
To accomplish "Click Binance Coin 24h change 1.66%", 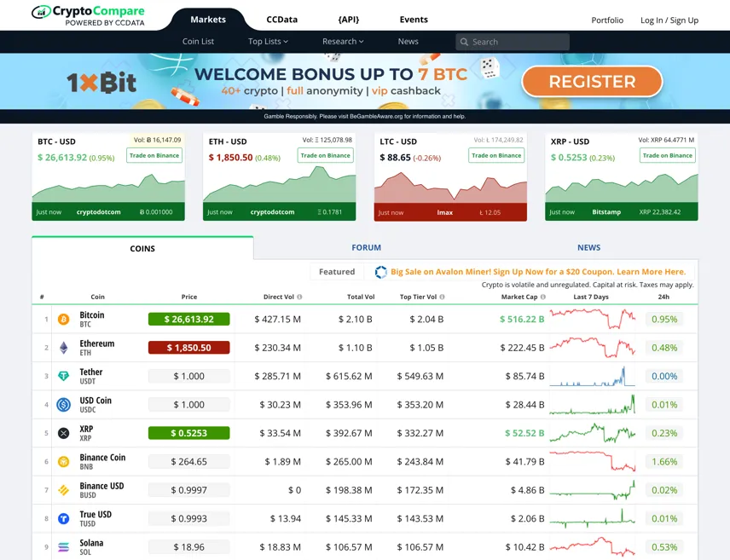I will click(x=664, y=461).
